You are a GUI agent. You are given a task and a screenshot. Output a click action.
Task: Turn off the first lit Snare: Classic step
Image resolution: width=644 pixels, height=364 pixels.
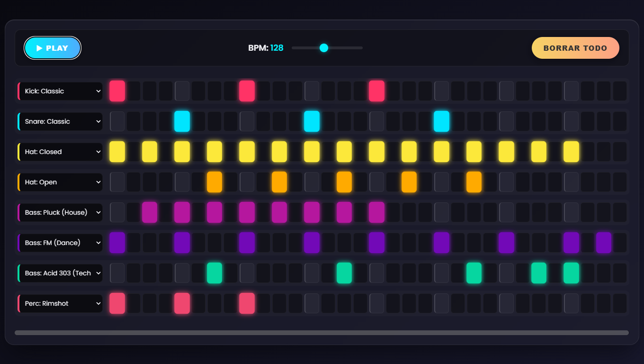(182, 121)
